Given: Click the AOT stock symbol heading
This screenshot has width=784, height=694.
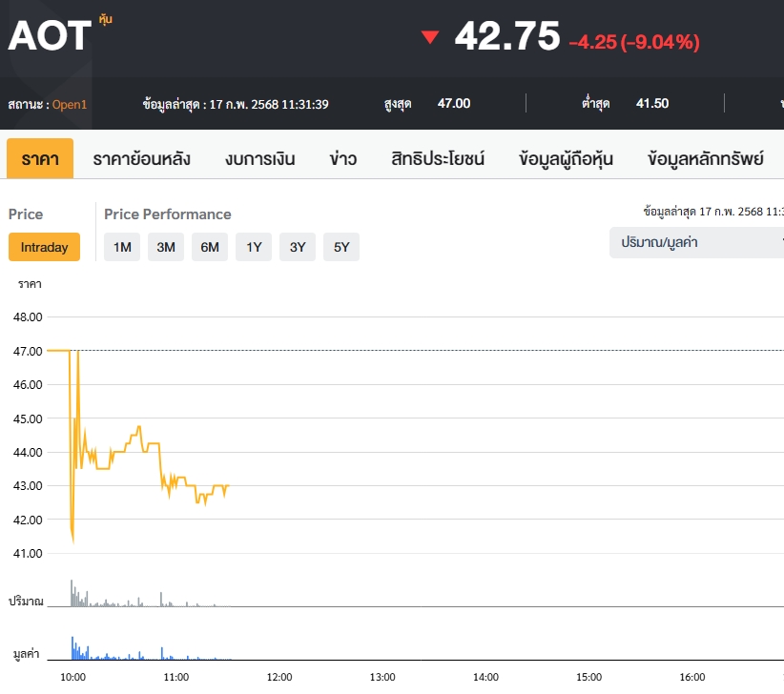Looking at the screenshot, I should click(50, 36).
